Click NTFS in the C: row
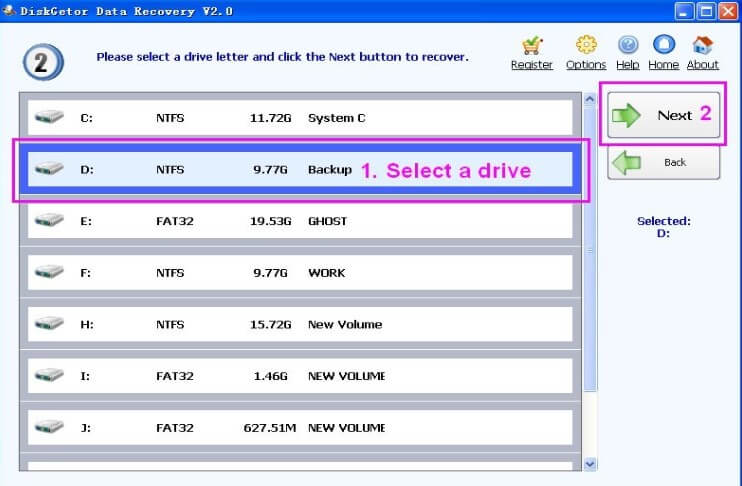The image size is (742, 486). 170,118
